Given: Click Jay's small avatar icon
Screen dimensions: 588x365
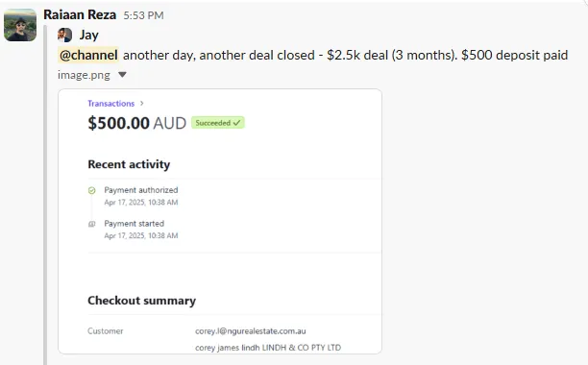Looking at the screenshot, I should 64,35.
